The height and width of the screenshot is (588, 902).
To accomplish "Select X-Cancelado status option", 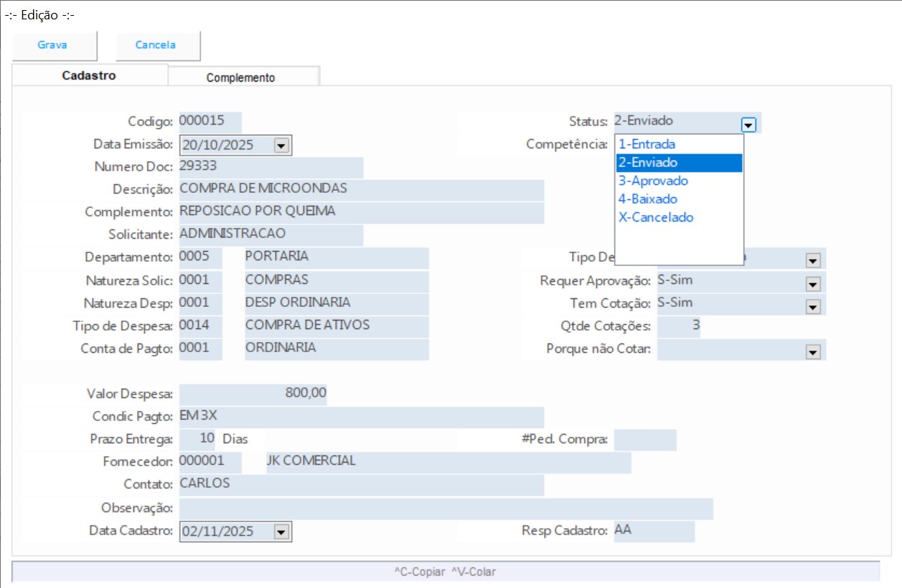I will 657,217.
